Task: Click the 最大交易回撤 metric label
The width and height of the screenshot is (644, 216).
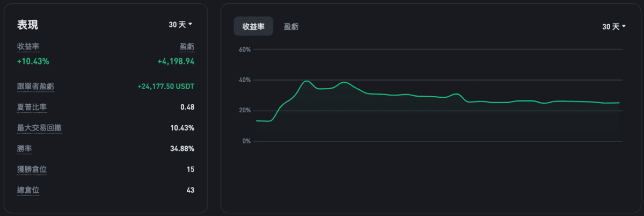Action: click(39, 128)
